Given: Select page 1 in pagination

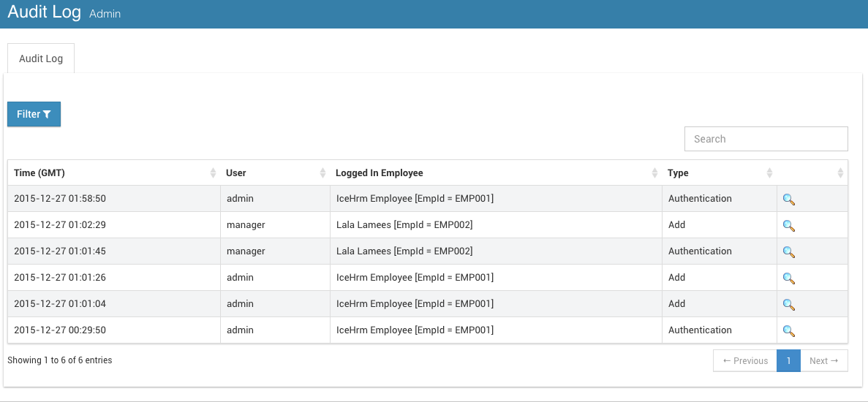Looking at the screenshot, I should [789, 360].
